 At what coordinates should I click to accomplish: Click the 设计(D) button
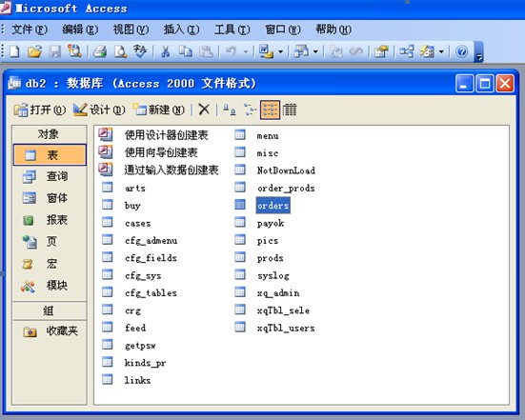99,110
